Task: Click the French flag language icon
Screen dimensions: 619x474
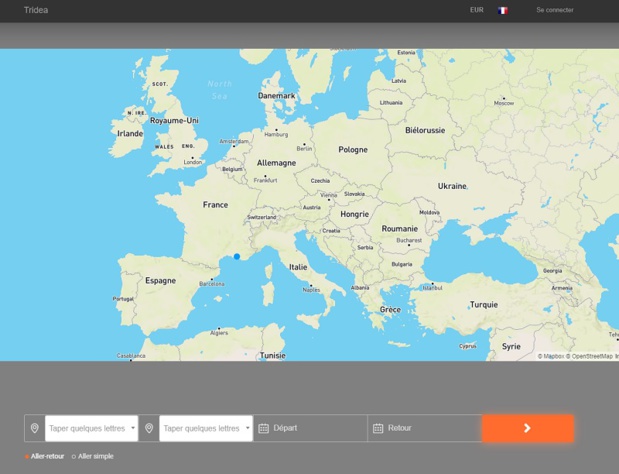Action: click(x=503, y=10)
